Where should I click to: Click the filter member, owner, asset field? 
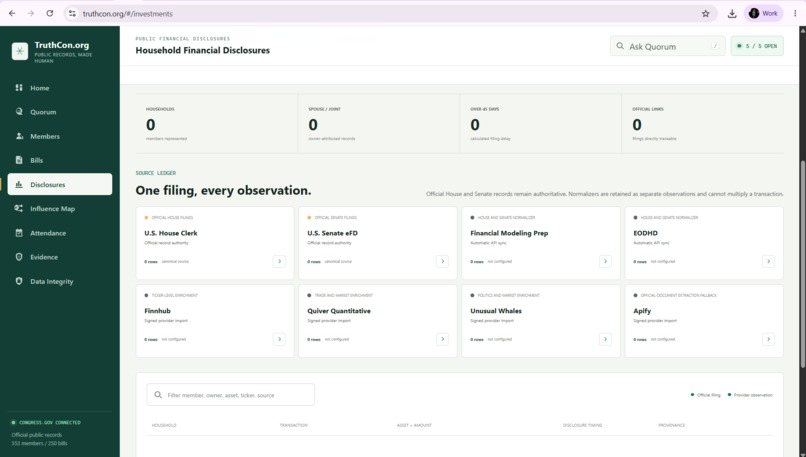pos(230,395)
